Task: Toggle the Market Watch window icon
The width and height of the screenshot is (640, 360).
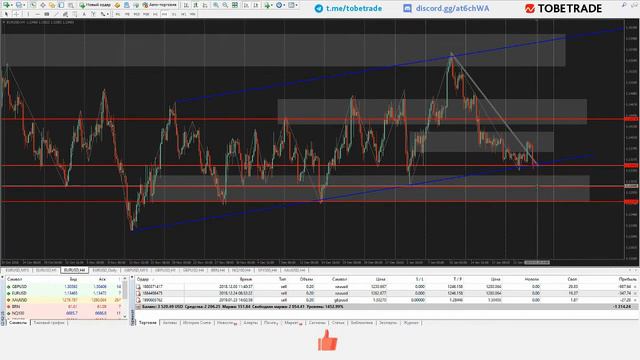Action: click(33, 5)
